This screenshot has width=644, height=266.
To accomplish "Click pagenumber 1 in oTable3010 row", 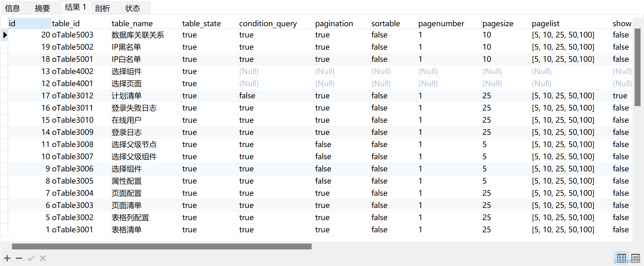I will click(x=450, y=120).
